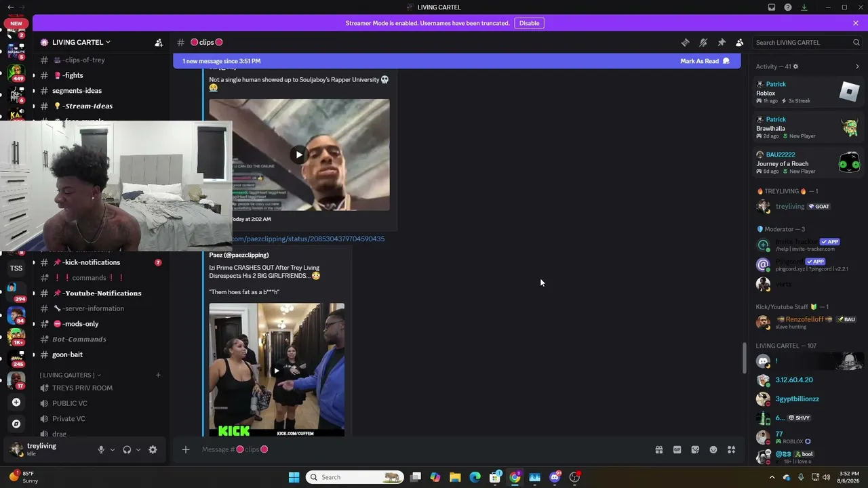Select member 3gyptbillionzz in member list

[808, 399]
